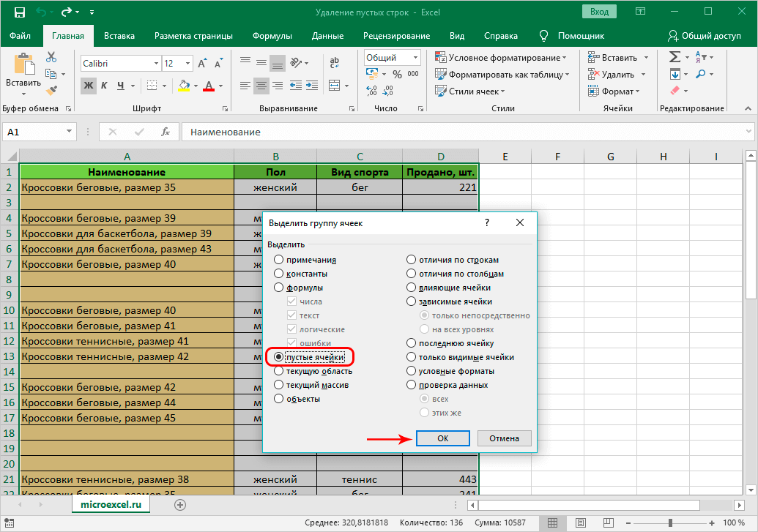The height and width of the screenshot is (532, 758).
Task: Select the 'условные форматы' radio button
Action: [x=411, y=371]
